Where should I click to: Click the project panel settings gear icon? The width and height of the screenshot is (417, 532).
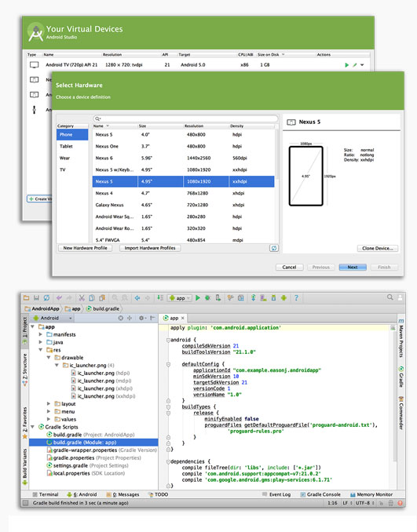tap(141, 318)
